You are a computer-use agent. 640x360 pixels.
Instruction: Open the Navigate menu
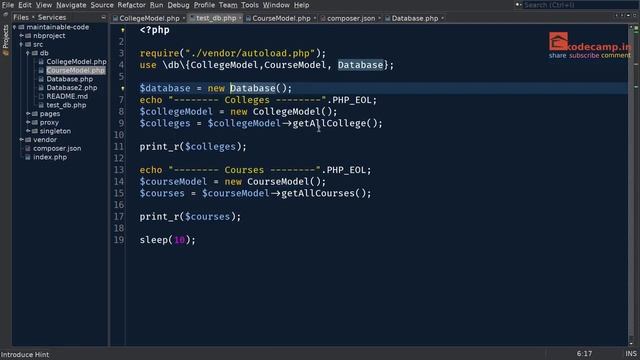coord(71,5)
